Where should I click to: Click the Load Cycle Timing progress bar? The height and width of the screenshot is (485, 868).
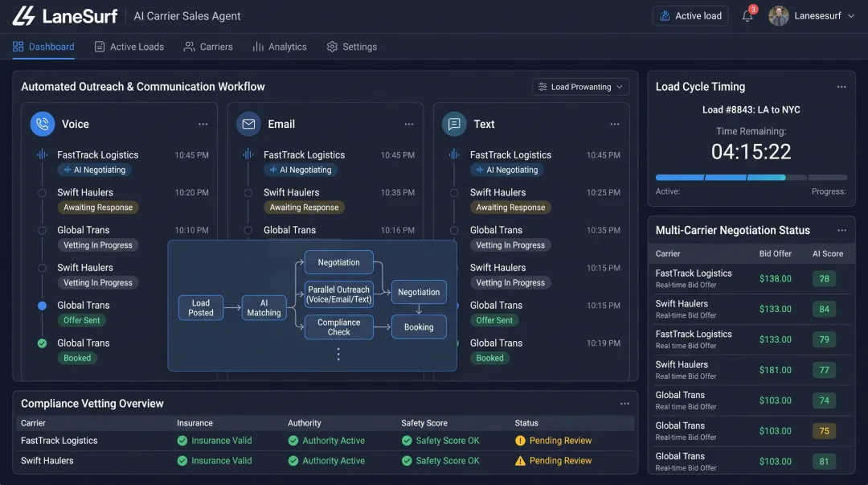pos(751,178)
